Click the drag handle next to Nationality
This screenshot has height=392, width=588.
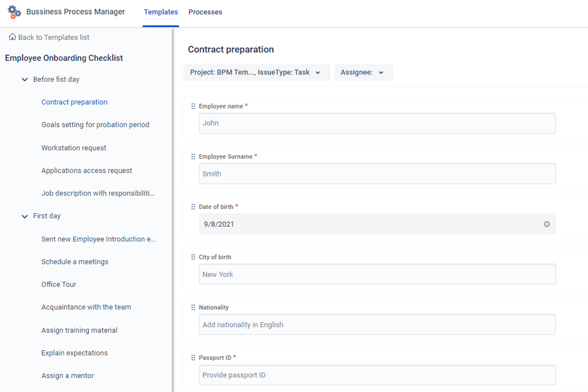pos(193,307)
